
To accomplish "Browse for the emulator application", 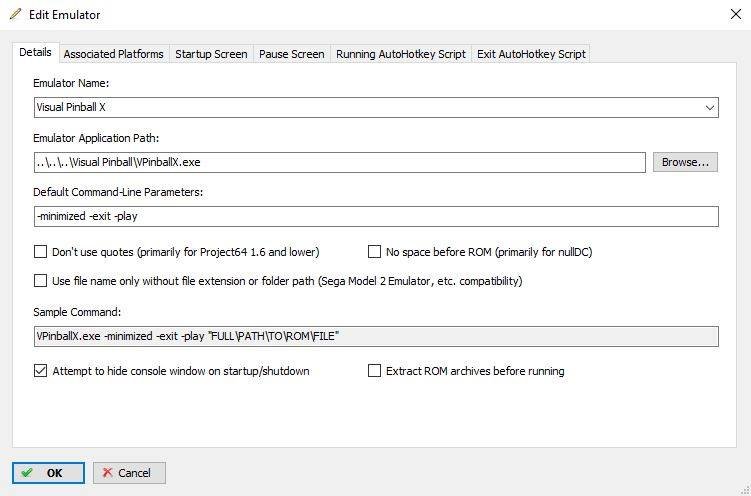I will click(685, 162).
